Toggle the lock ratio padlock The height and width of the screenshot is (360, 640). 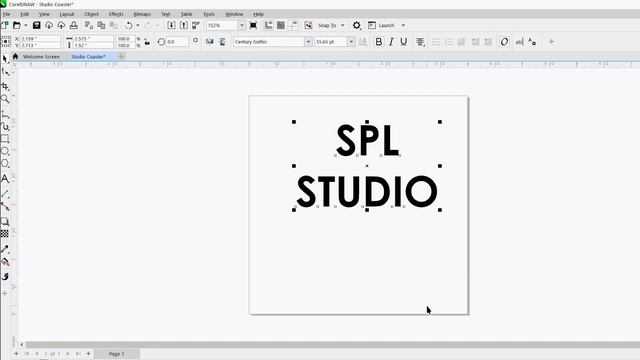tap(147, 42)
